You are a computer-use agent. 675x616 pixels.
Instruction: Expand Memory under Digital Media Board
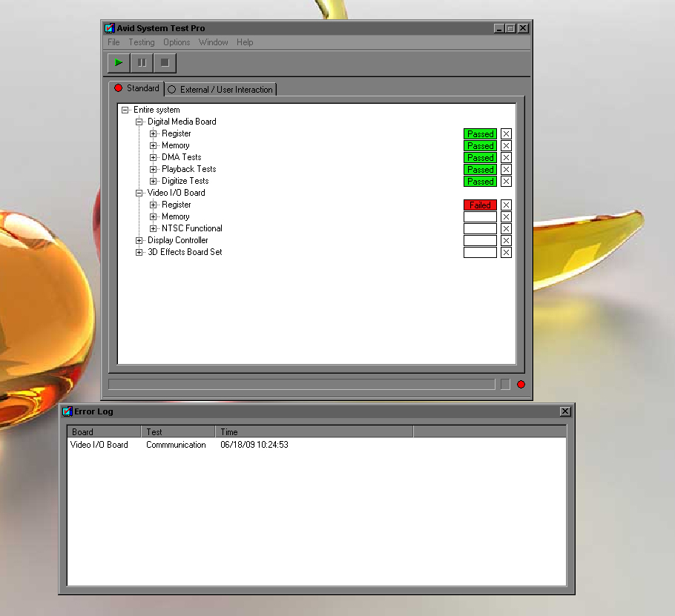point(154,145)
